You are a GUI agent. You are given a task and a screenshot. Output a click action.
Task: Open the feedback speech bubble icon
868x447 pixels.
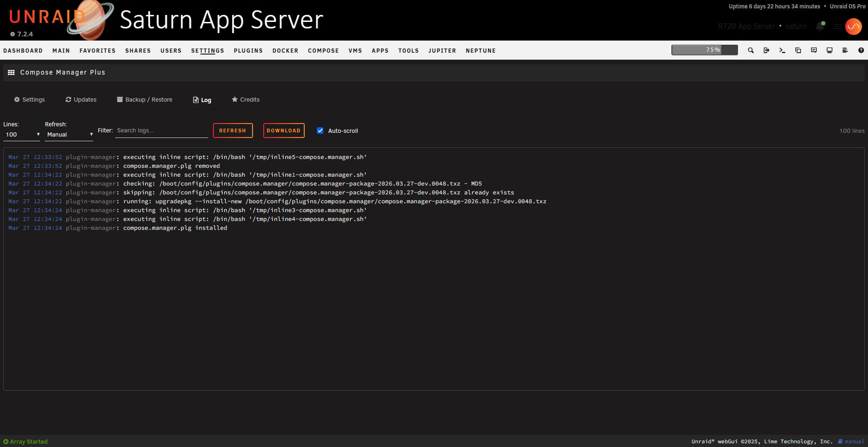pyautogui.click(x=814, y=50)
